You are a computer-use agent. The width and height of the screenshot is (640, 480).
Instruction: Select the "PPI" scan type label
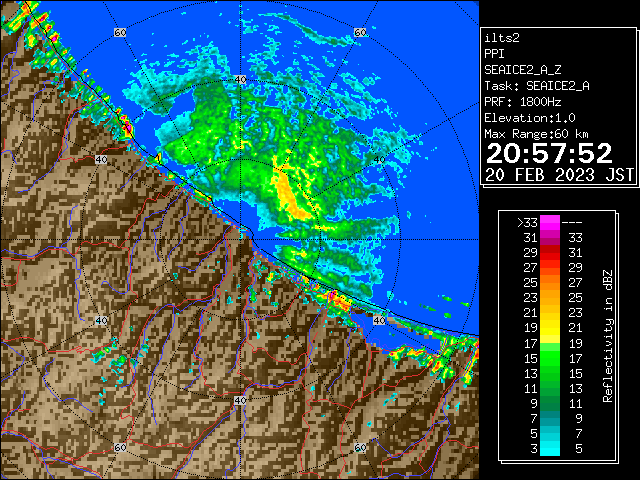(x=494, y=54)
